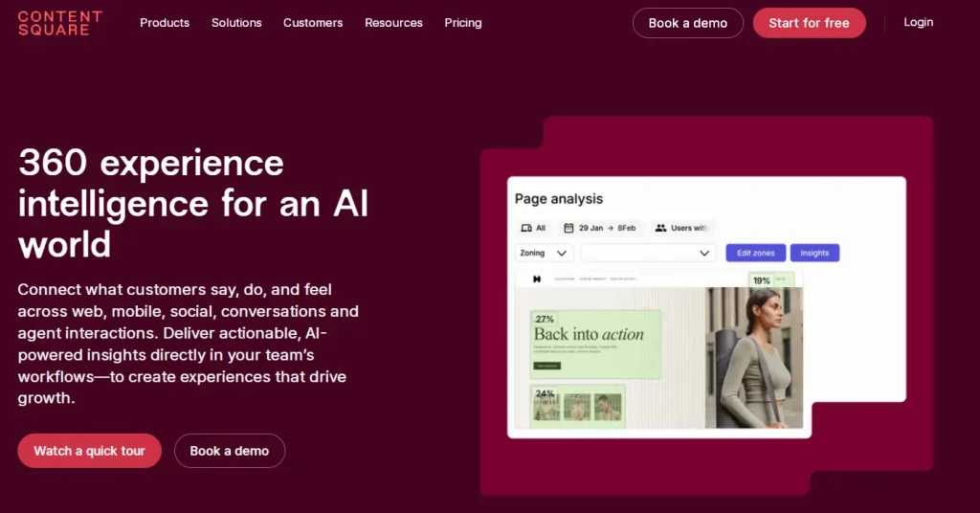Click the small dark button in green banner
The image size is (980, 513).
(x=546, y=366)
